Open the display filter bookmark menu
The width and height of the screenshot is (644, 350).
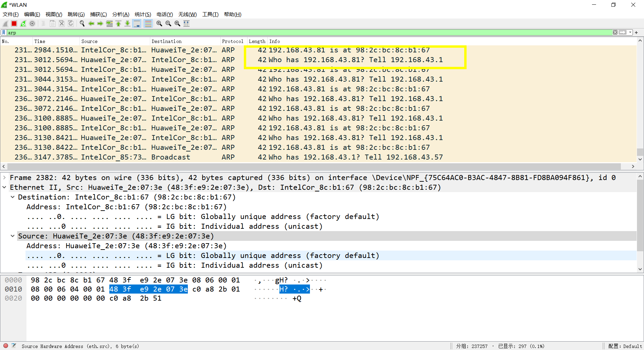pos(4,33)
